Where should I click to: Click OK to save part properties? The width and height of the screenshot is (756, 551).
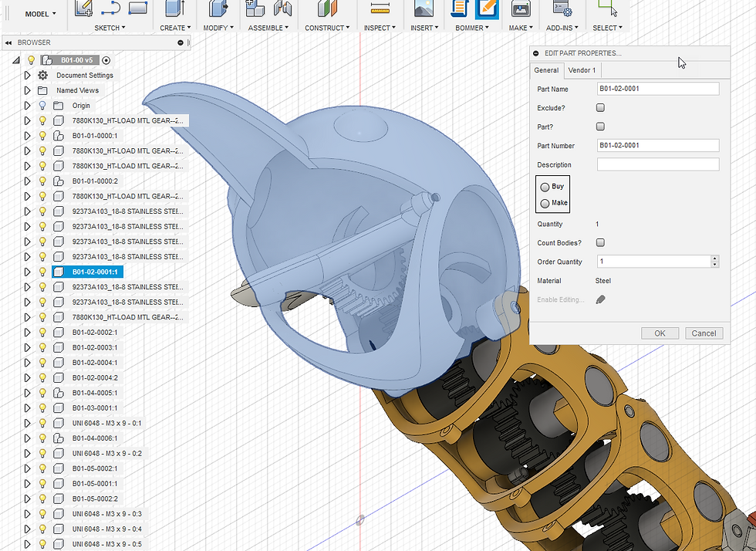(x=660, y=333)
